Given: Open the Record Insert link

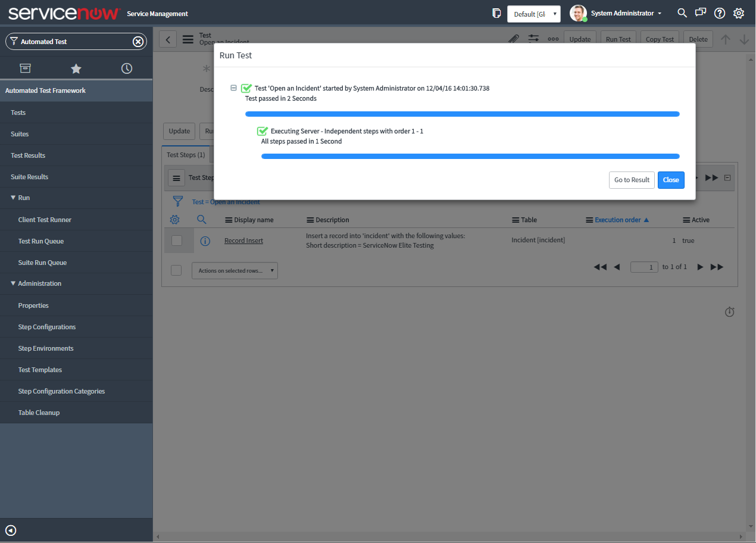Looking at the screenshot, I should tap(243, 241).
